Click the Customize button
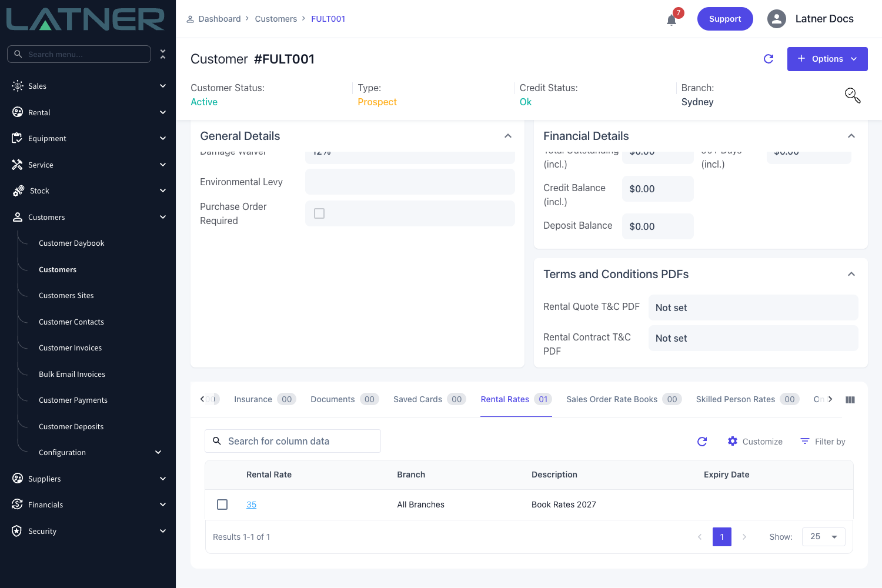The width and height of the screenshot is (882, 588). [755, 442]
